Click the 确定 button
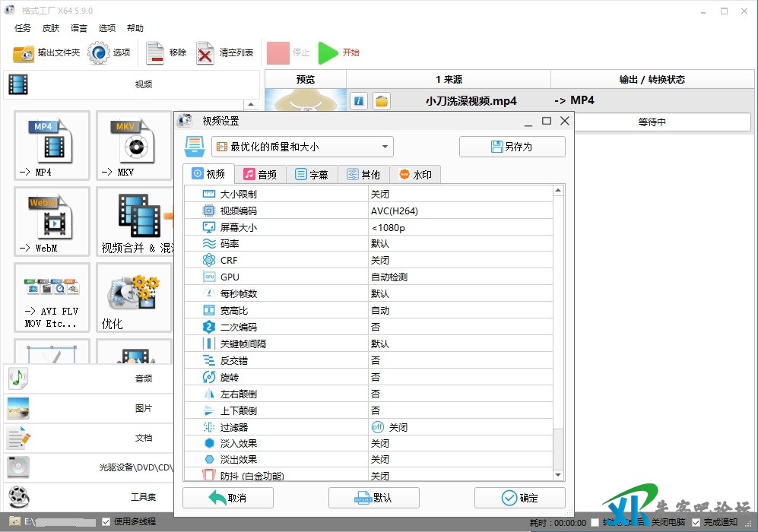This screenshot has width=758, height=532. pos(520,498)
